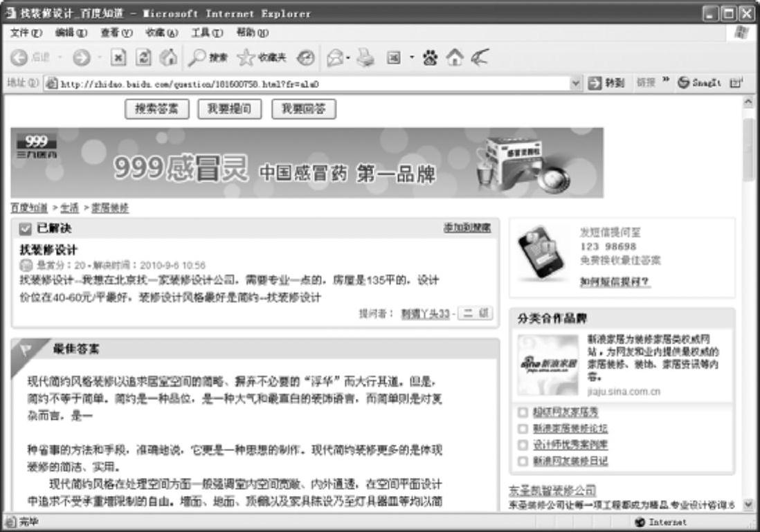Image resolution: width=760 pixels, height=532 pixels.
Task: Click the bird-shaped toolbar icon
Action: tap(480, 57)
